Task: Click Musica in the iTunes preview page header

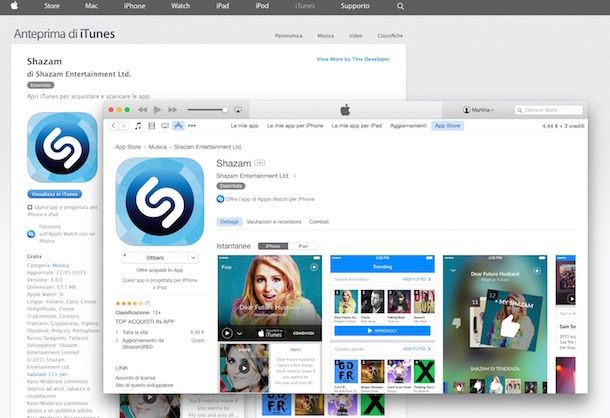Action: [x=326, y=36]
